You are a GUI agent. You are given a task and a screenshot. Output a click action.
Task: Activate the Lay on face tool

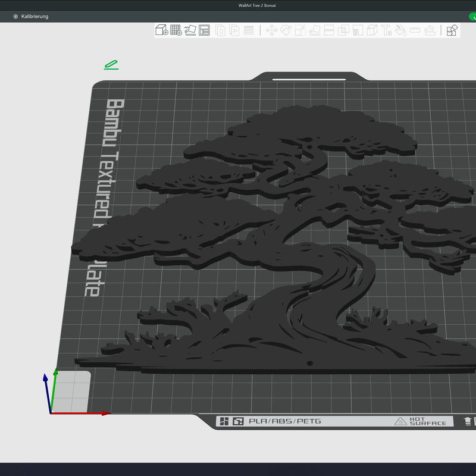(315, 30)
